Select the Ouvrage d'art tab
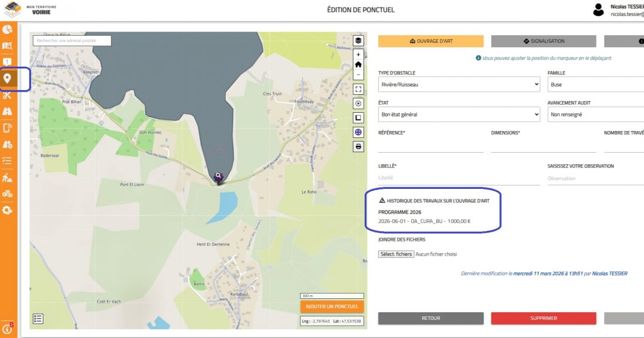The height and width of the screenshot is (338, 644). click(x=431, y=42)
